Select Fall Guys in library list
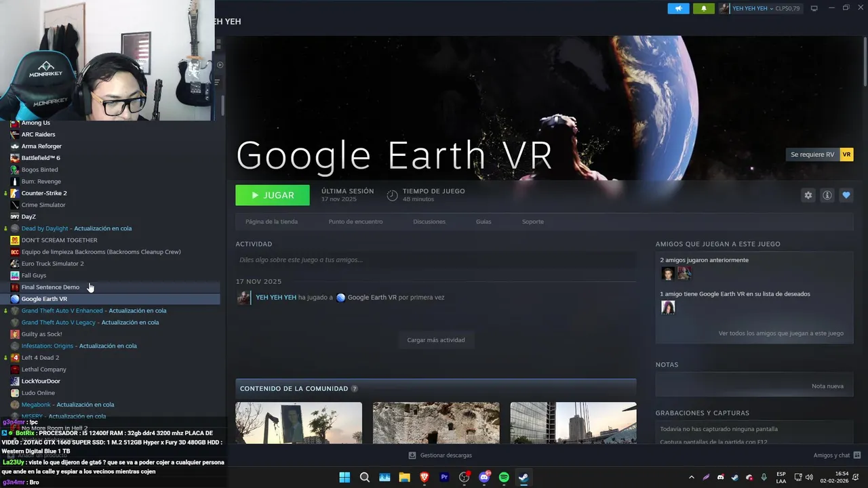This screenshot has height=488, width=868. (34, 275)
